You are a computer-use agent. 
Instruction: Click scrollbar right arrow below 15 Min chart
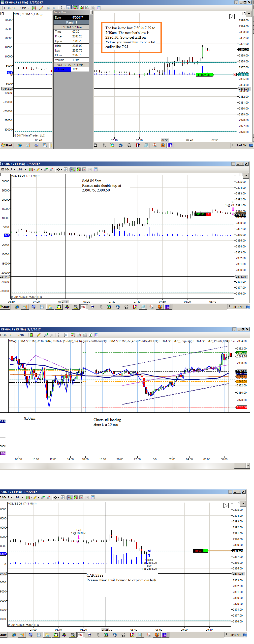coord(248,465)
